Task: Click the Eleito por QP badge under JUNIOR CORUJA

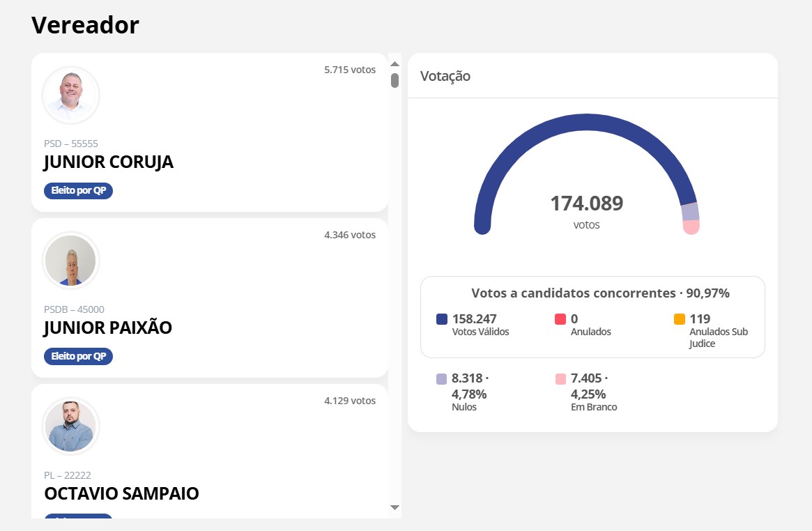Action: (x=78, y=190)
